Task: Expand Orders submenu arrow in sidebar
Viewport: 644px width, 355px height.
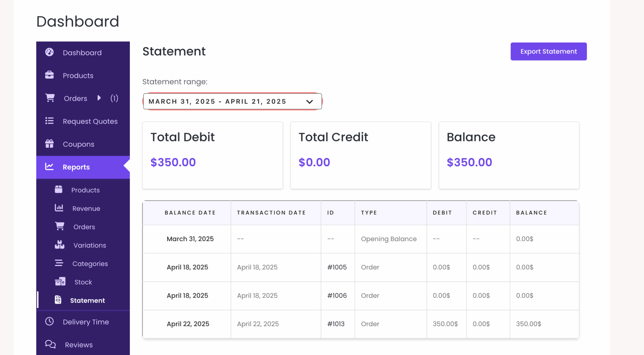Action: pyautogui.click(x=99, y=98)
